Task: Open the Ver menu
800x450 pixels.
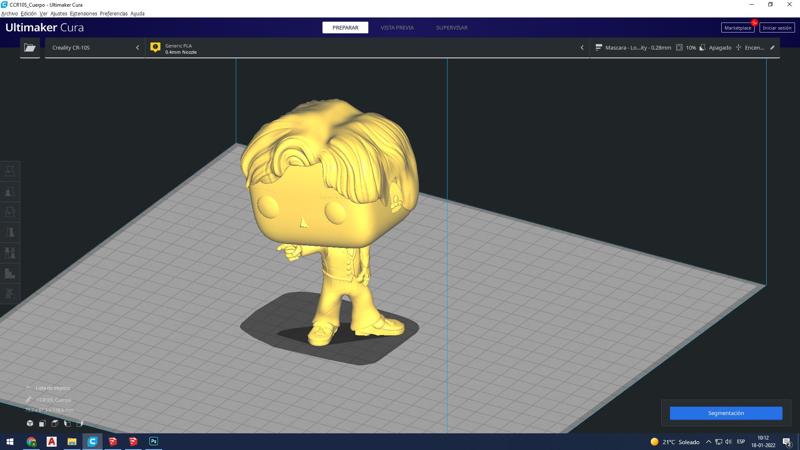Action: [x=43, y=14]
